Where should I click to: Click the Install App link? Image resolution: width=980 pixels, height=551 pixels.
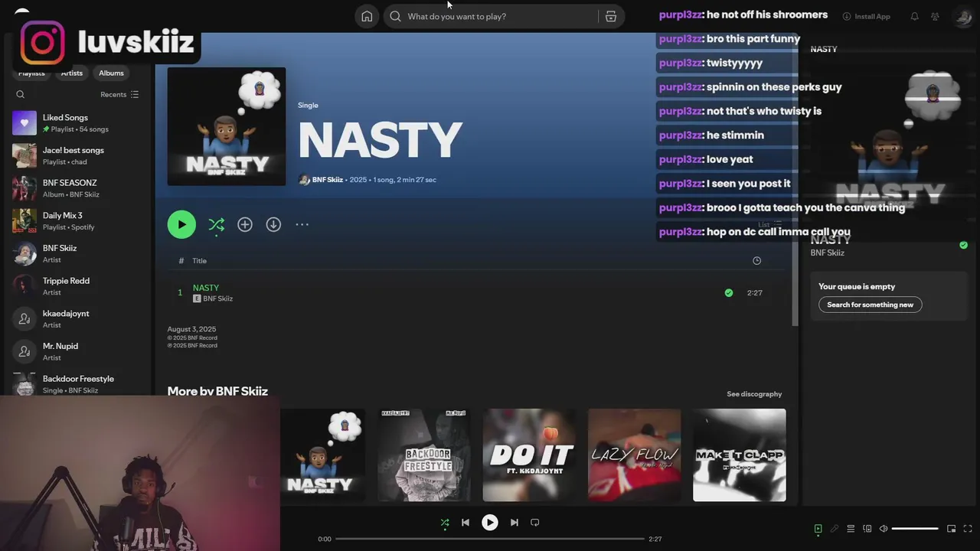click(x=867, y=16)
